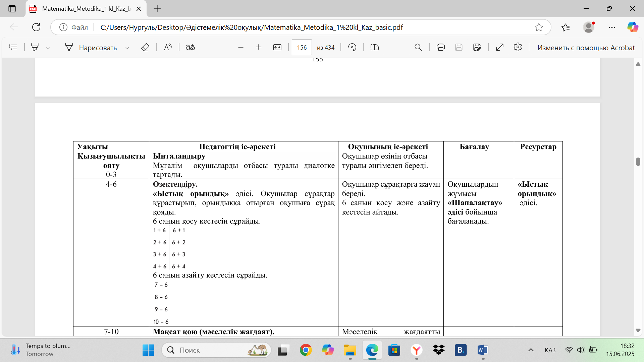Select the Matematika_Metodika PDF tab
This screenshot has height=362, width=644.
pyautogui.click(x=86, y=9)
